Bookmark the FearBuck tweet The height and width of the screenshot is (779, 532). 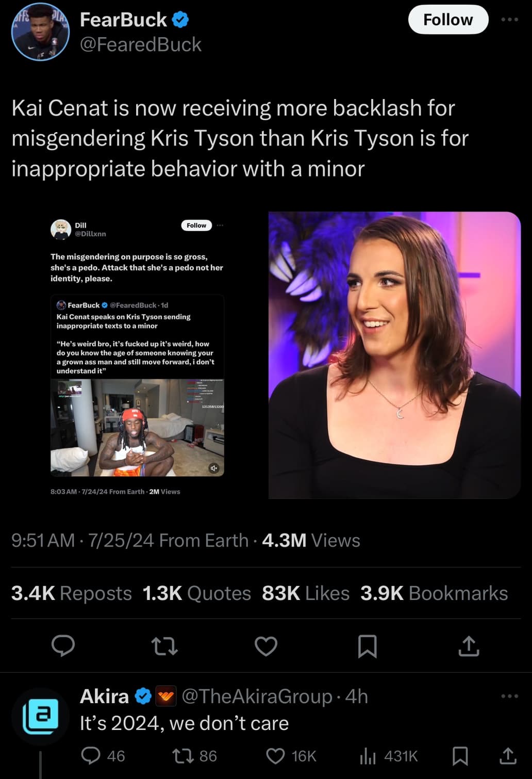pyautogui.click(x=368, y=646)
